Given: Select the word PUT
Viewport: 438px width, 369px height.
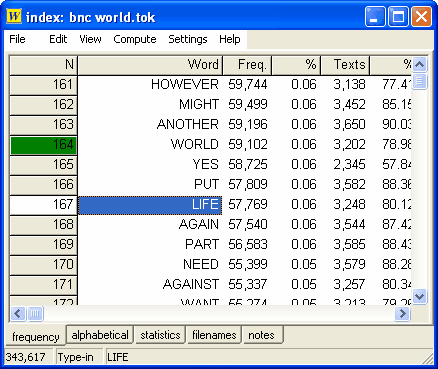Looking at the screenshot, I should pyautogui.click(x=207, y=184).
